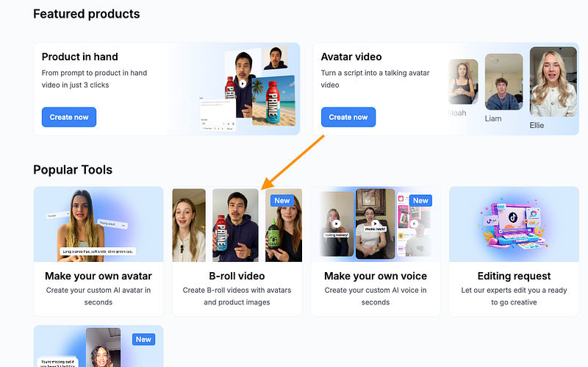Click the Ellie name label
This screenshot has height=367, width=588.
click(537, 125)
